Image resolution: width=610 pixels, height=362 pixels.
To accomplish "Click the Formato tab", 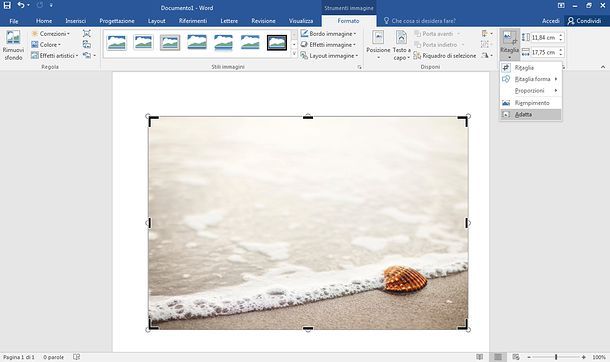I will click(x=349, y=21).
